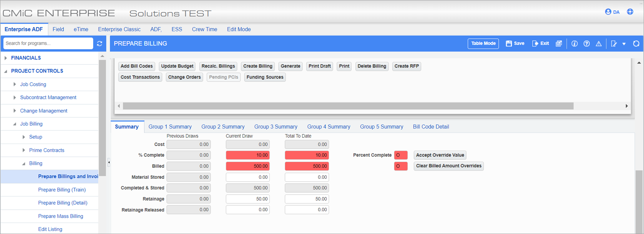Open help via the question mark icon

586,44
